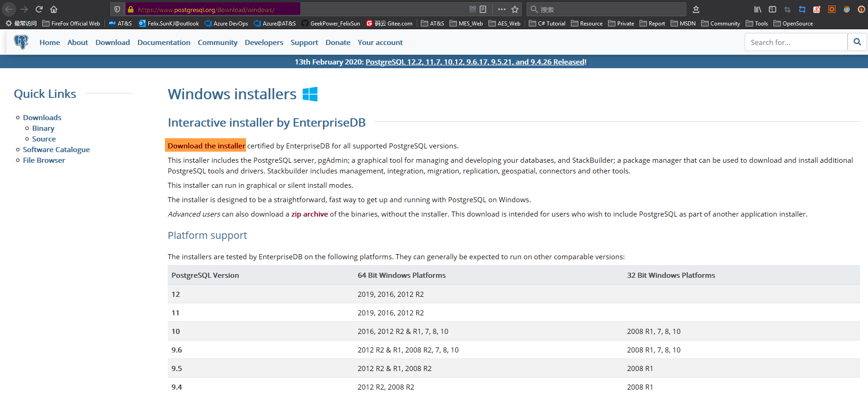This screenshot has width=868, height=397.
Task: Go back with the browser back arrow
Action: 9,9
